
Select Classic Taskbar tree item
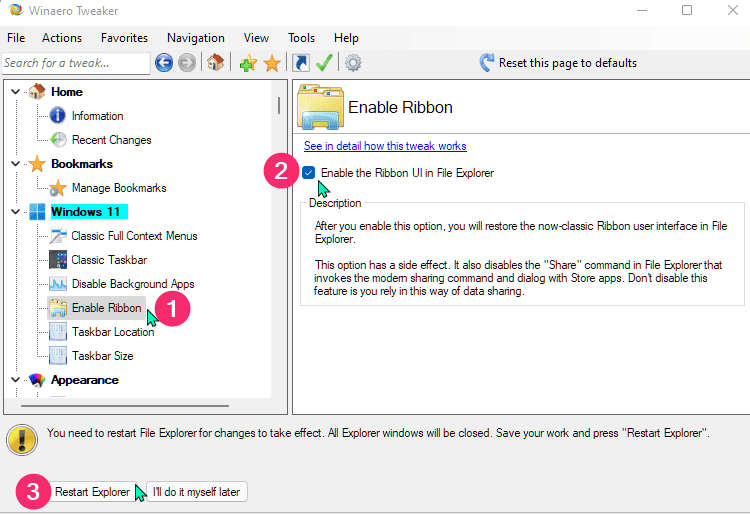[109, 260]
